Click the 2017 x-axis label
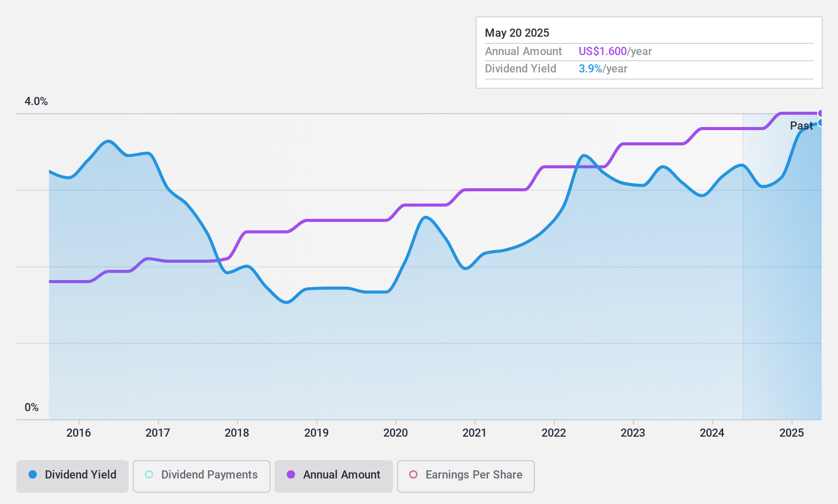Viewport: 838px width, 504px height. (x=158, y=433)
